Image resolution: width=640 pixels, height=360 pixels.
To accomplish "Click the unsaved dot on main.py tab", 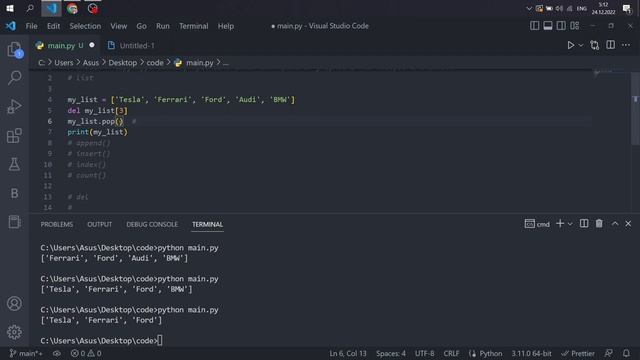I will pos(92,45).
